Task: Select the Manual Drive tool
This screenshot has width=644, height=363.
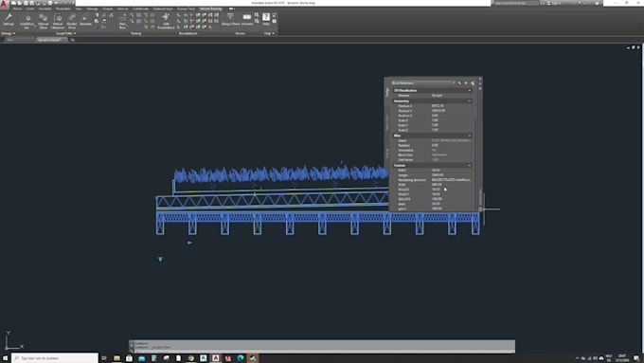Action: pyautogui.click(x=44, y=21)
